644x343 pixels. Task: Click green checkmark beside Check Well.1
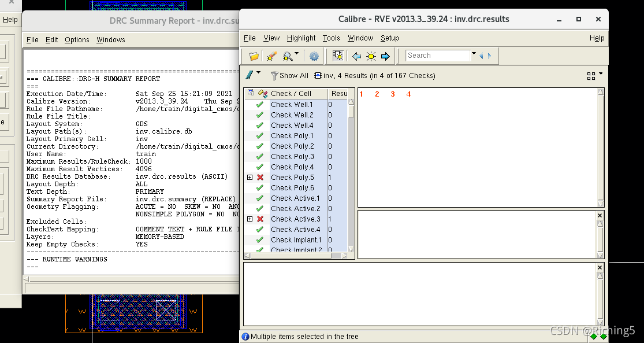click(x=260, y=105)
